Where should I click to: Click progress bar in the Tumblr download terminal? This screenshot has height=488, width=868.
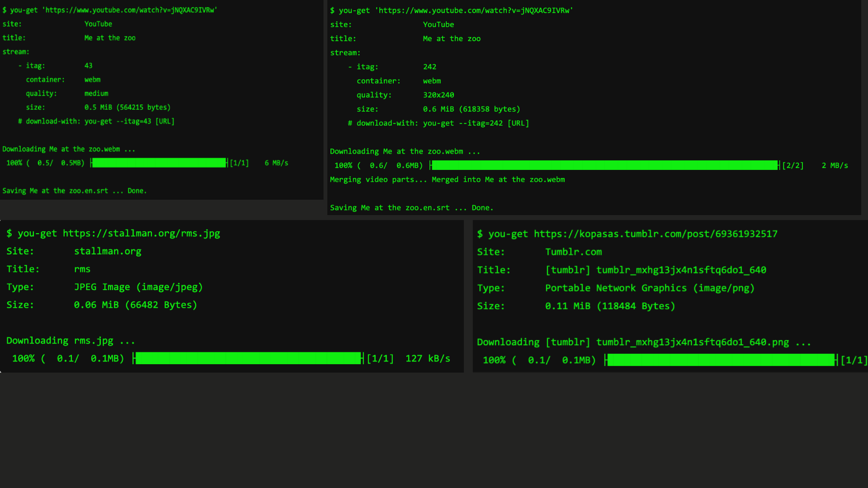pyautogui.click(x=721, y=360)
